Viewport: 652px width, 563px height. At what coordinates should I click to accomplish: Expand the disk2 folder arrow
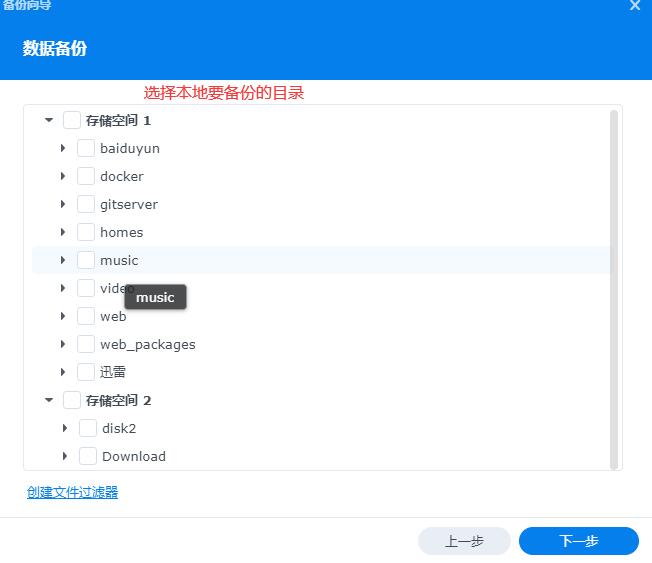click(x=64, y=428)
